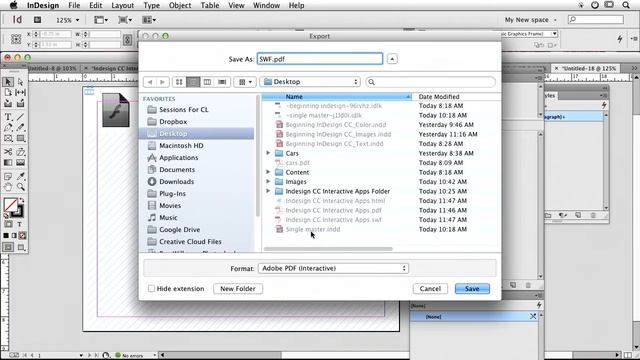The height and width of the screenshot is (360, 640).
Task: Click the New Folder button
Action: point(238,289)
